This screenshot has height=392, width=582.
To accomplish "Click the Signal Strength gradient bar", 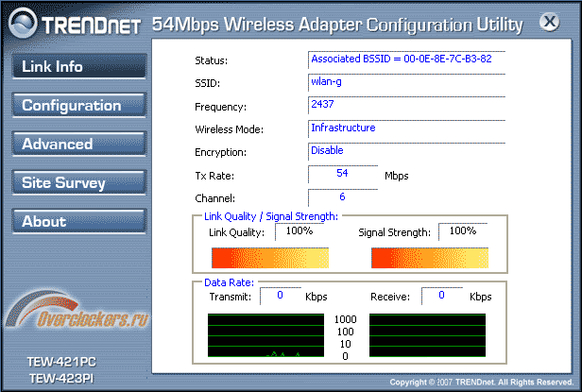I will click(430, 258).
